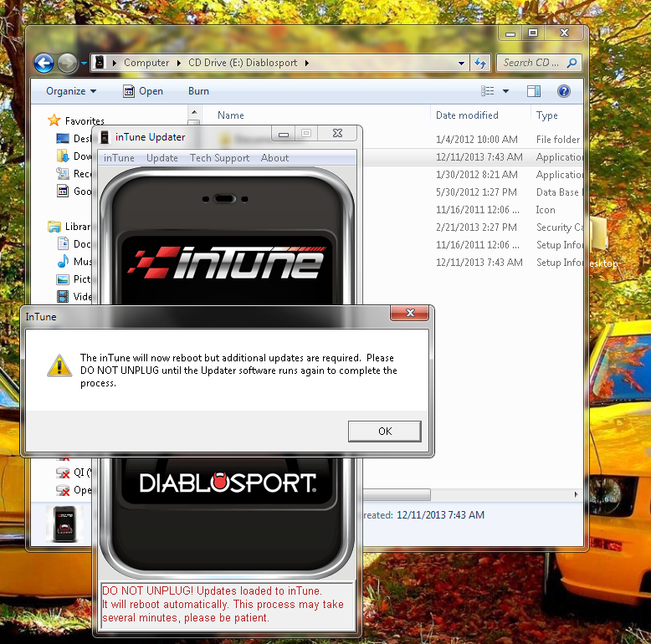Open the inTune menu in Updater
Viewport: 651px width, 644px height.
point(119,158)
